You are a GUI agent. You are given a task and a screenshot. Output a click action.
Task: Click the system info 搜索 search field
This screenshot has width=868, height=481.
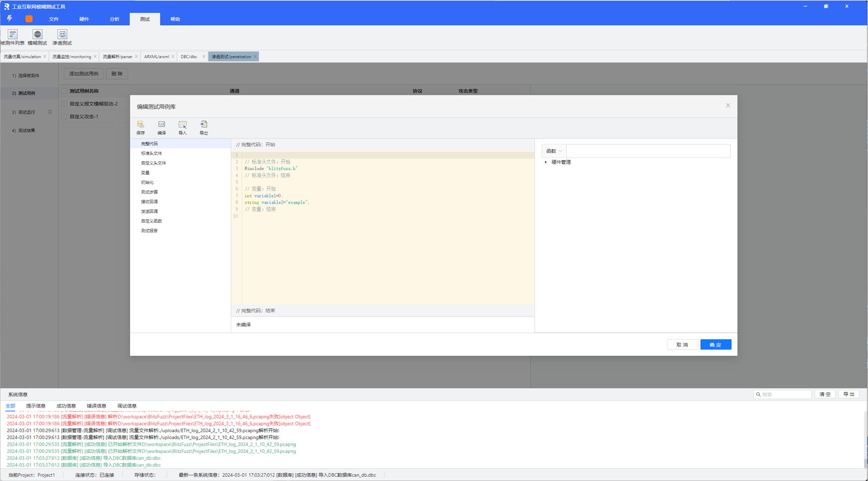[x=785, y=394]
